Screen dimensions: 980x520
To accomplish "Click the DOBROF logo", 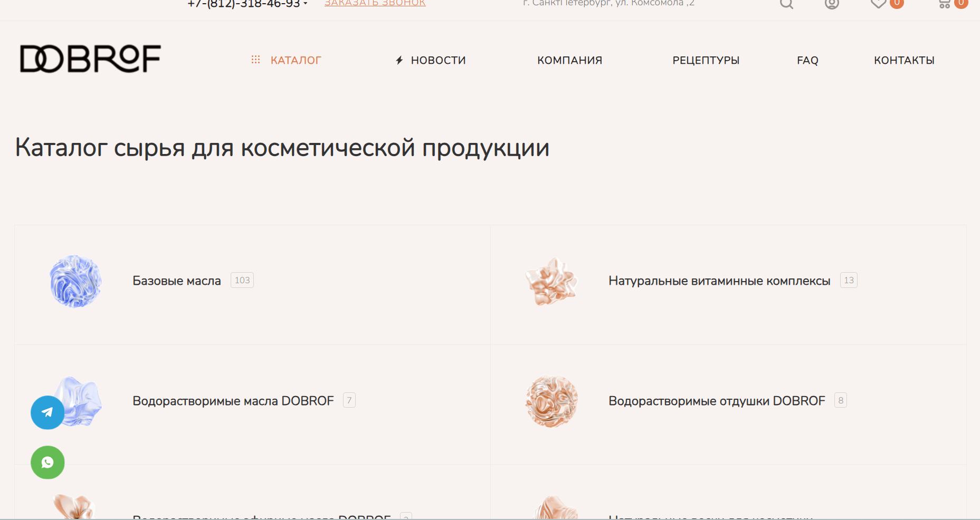I will click(90, 59).
